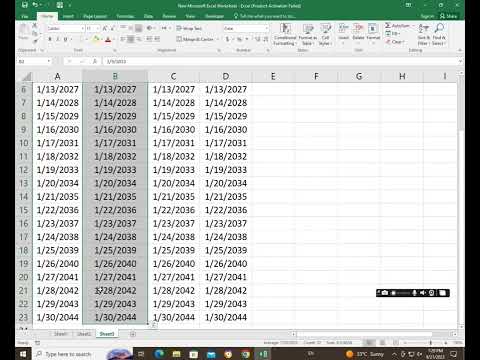Apply the red font color

tap(108, 40)
